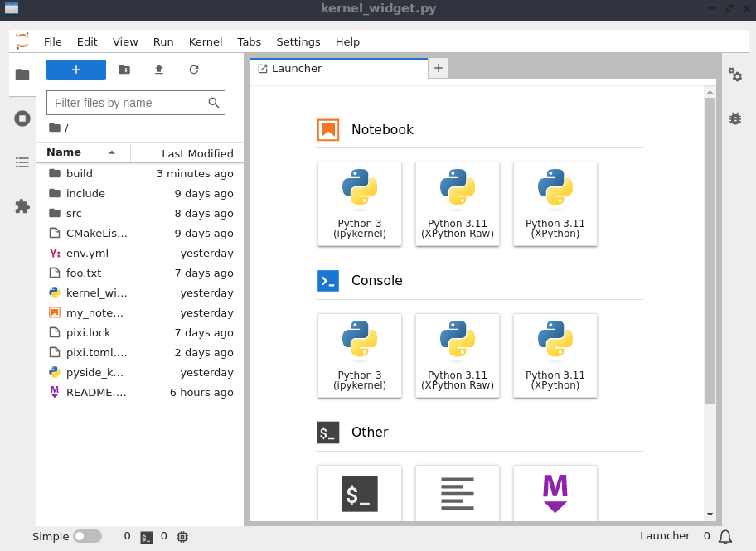The image size is (756, 551).
Task: Select the my_note... notebook file
Action: click(x=140, y=313)
